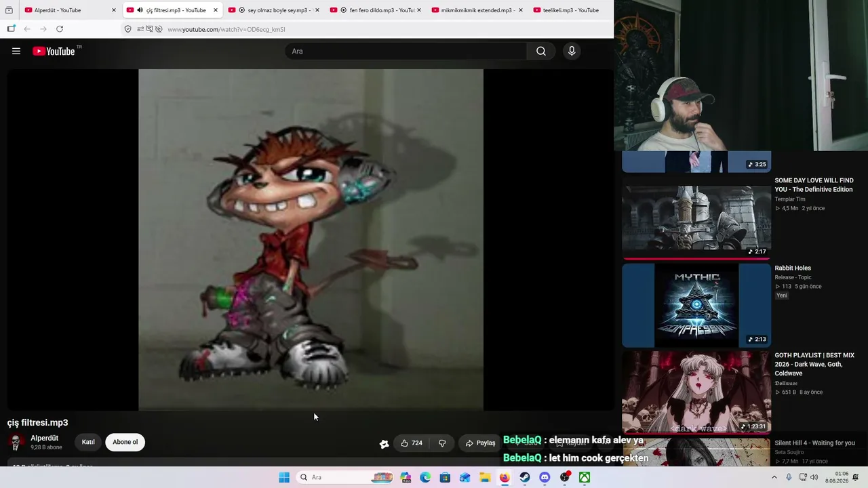Image resolution: width=868 pixels, height=488 pixels.
Task: Click the Katıl join button
Action: tap(88, 442)
